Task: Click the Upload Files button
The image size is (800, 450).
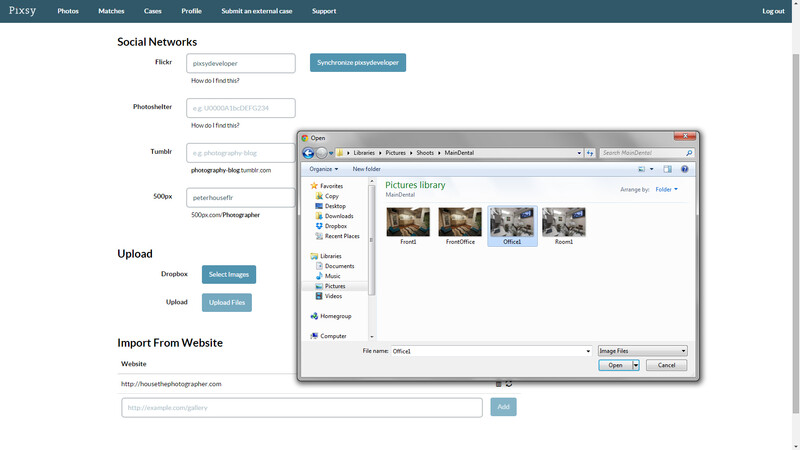Action: (227, 303)
